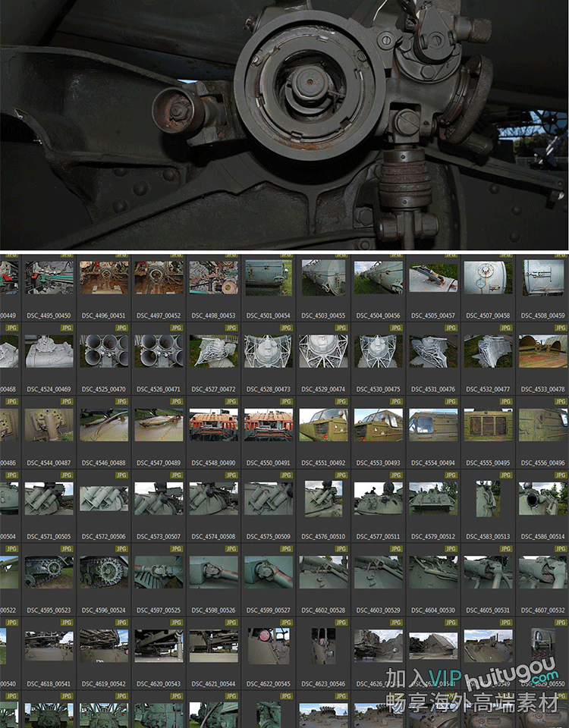The width and height of the screenshot is (569, 728).
Task: Pick the thumbnail for DSC_4498_00453
Action: point(214,278)
